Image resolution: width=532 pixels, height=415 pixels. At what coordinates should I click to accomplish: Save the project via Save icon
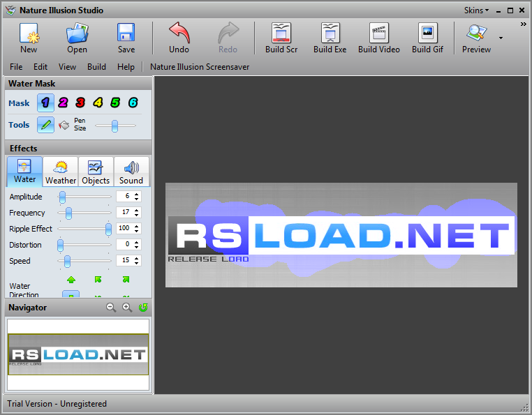(126, 38)
